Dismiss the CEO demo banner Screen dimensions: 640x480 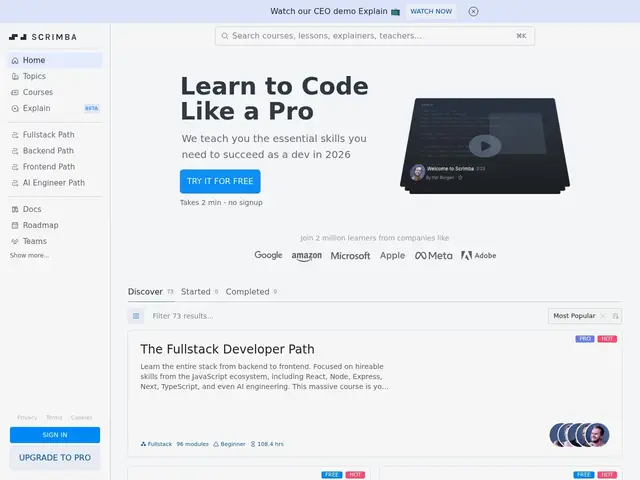click(473, 11)
